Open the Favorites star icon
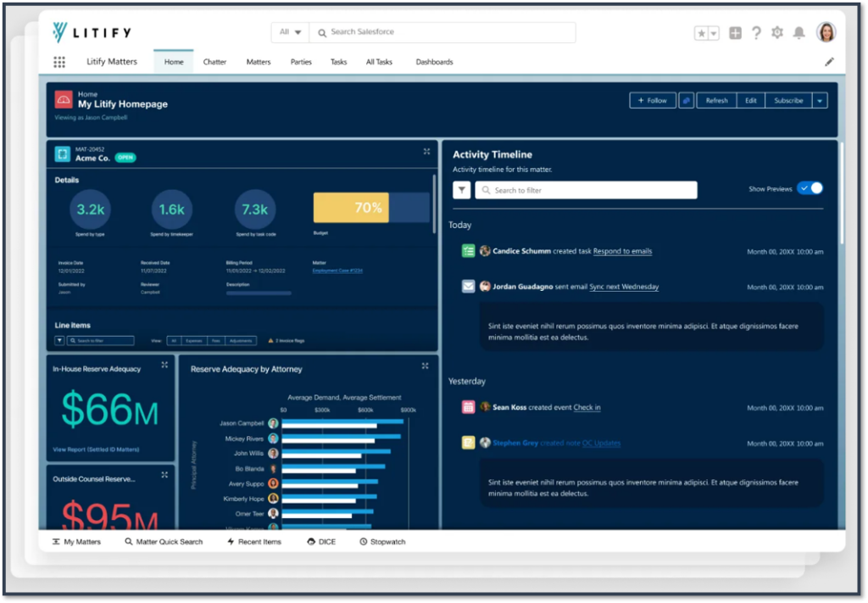This screenshot has width=868, height=603. pyautogui.click(x=701, y=33)
